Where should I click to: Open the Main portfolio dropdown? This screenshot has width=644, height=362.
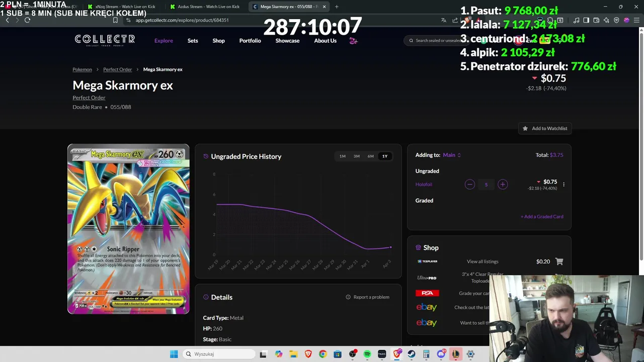452,155
